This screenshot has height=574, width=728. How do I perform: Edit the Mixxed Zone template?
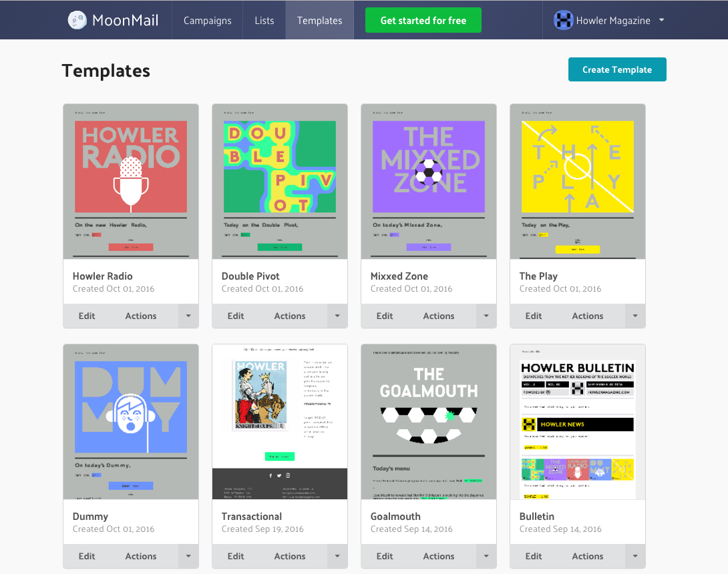click(385, 316)
